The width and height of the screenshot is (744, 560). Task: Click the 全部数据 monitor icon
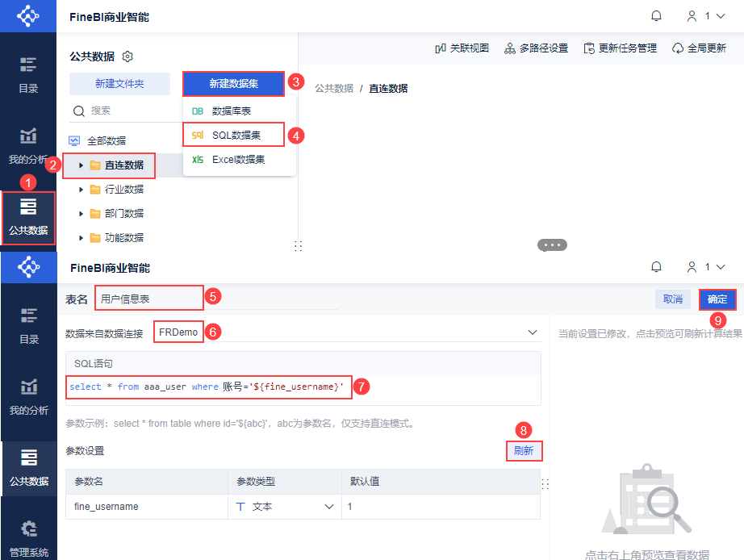click(x=74, y=140)
